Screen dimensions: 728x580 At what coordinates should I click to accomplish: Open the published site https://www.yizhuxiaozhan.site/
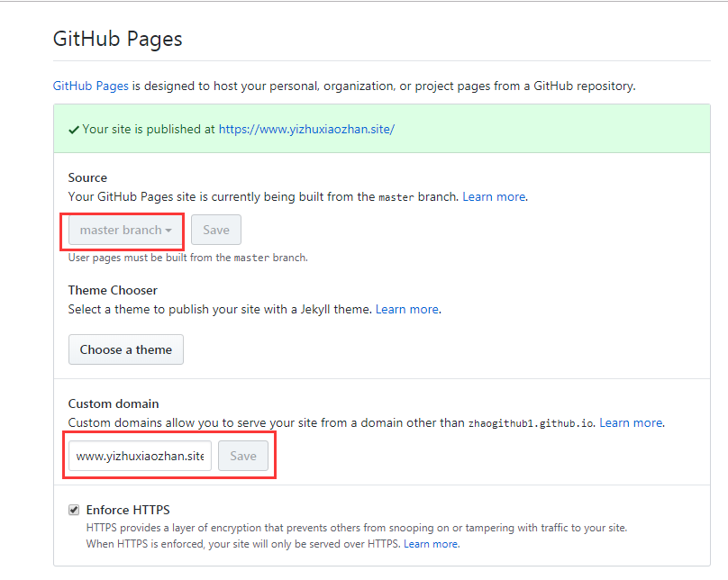click(x=306, y=129)
